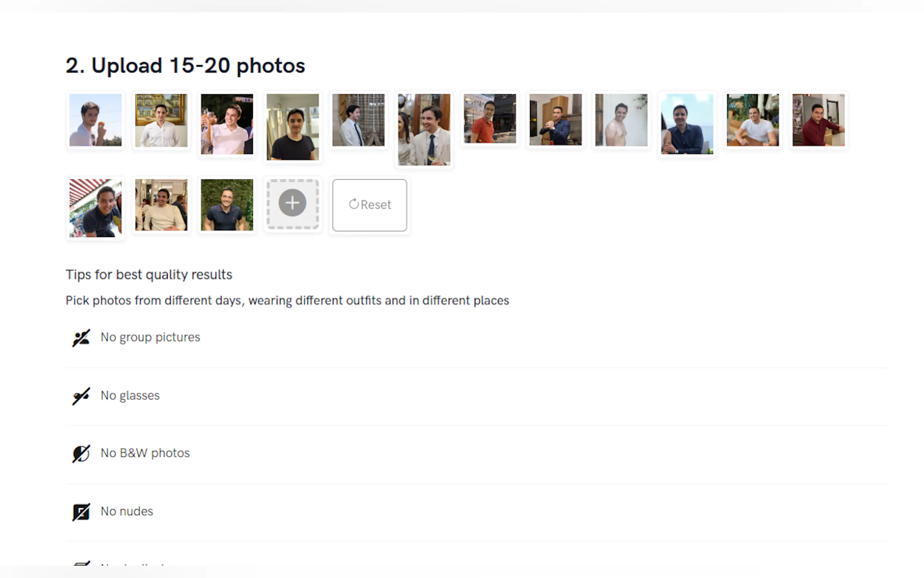Click the no nudes icon
Image resolution: width=924 pixels, height=578 pixels.
point(81,511)
